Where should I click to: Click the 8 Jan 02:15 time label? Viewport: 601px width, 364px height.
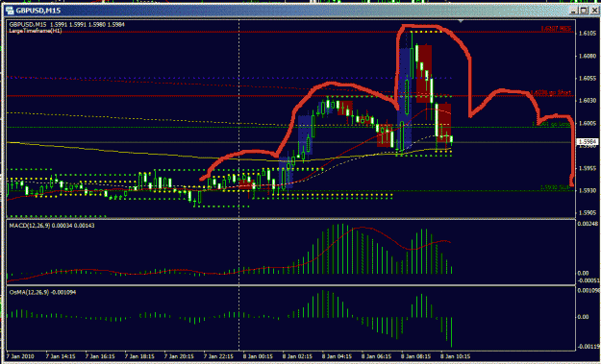297,356
